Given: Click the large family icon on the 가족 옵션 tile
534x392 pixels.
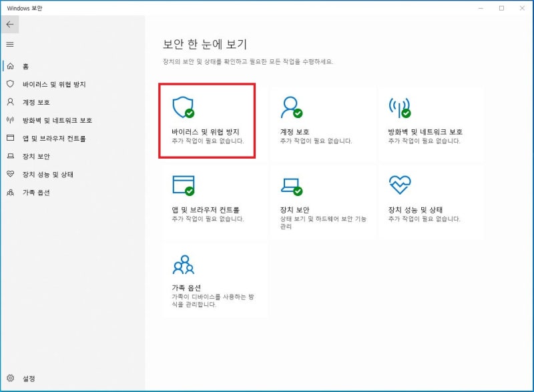Looking at the screenshot, I should 183,265.
